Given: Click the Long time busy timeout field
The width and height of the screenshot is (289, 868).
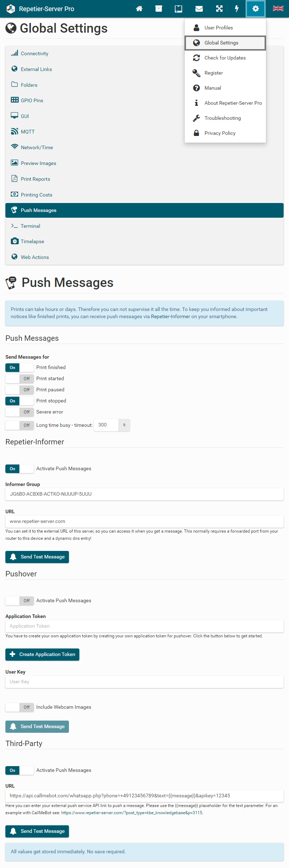Looking at the screenshot, I should [x=106, y=425].
